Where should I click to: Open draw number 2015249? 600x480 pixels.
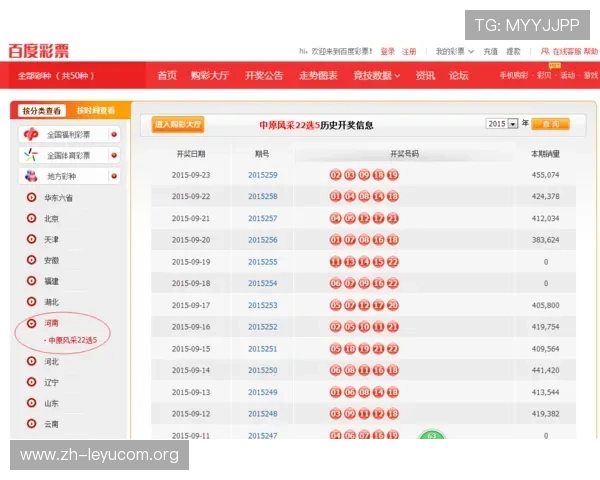point(262,392)
